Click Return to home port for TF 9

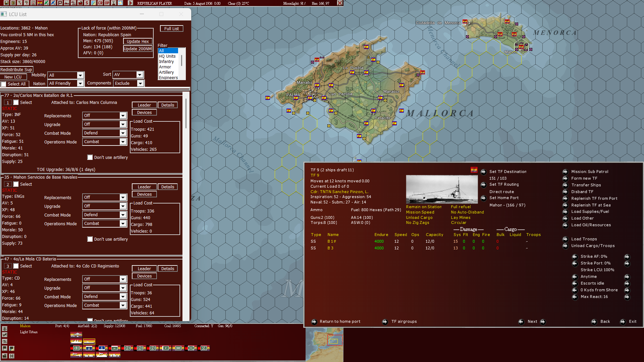[340, 321]
